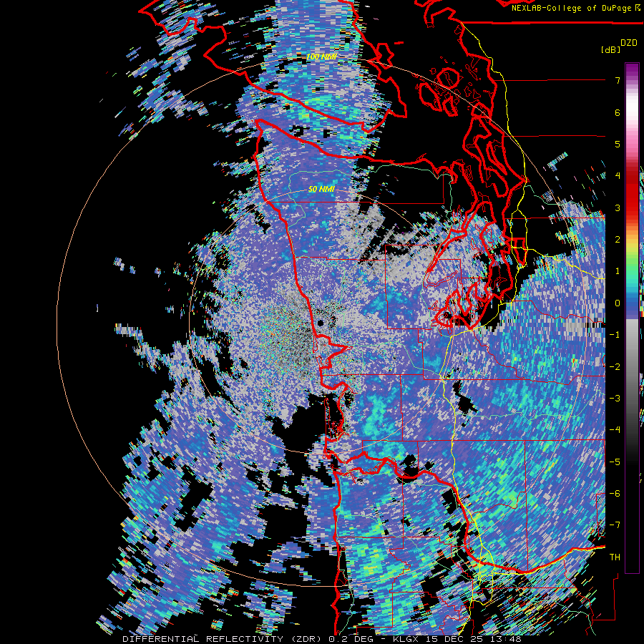644x644 pixels.
Task: Click the -6 value on color scale
Action: tap(615, 494)
